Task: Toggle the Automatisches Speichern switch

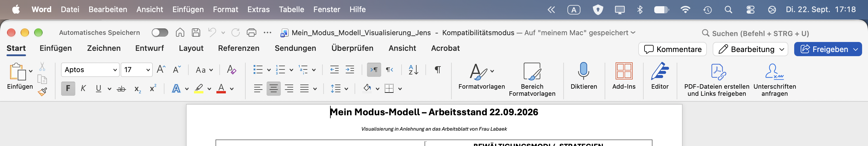Action: tap(160, 33)
